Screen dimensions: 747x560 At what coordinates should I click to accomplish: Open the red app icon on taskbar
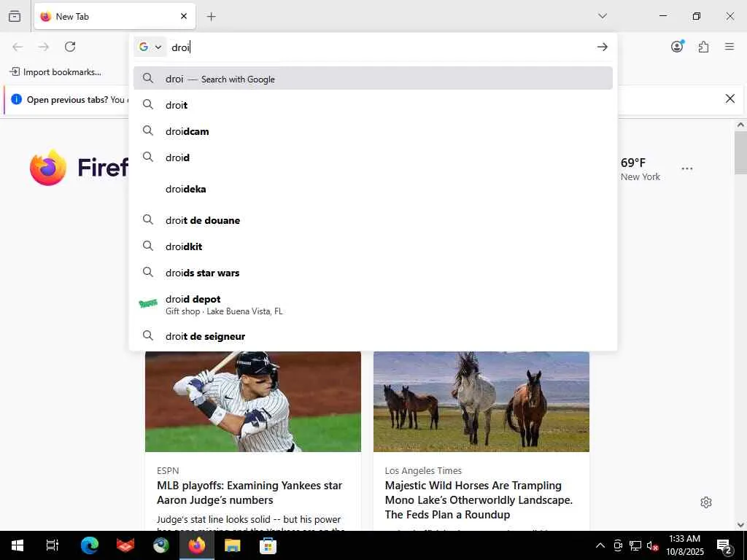click(x=125, y=545)
